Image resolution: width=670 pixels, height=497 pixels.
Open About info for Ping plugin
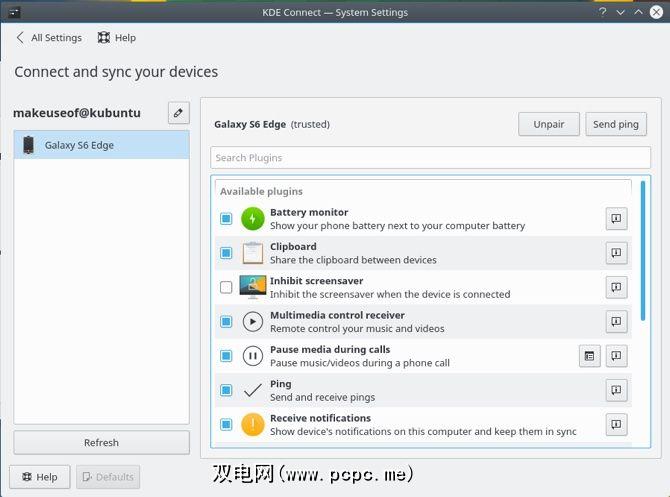pos(617,390)
